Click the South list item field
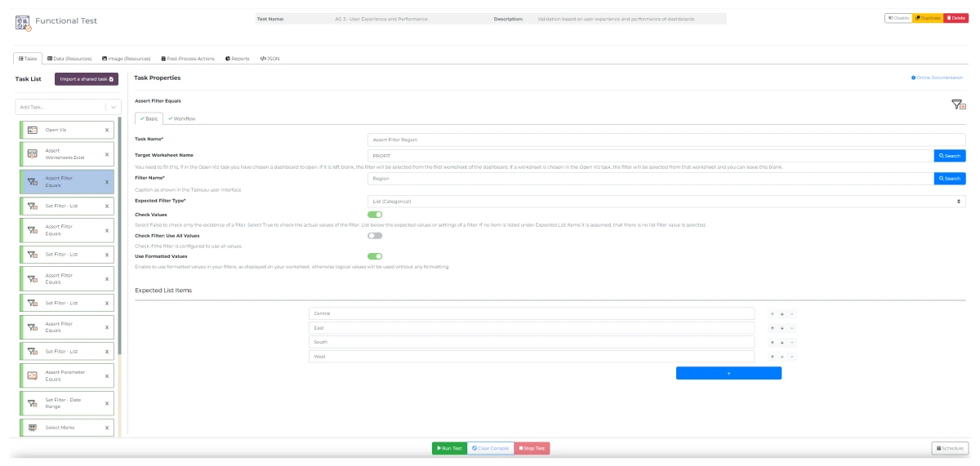980x466 pixels. pos(532,342)
